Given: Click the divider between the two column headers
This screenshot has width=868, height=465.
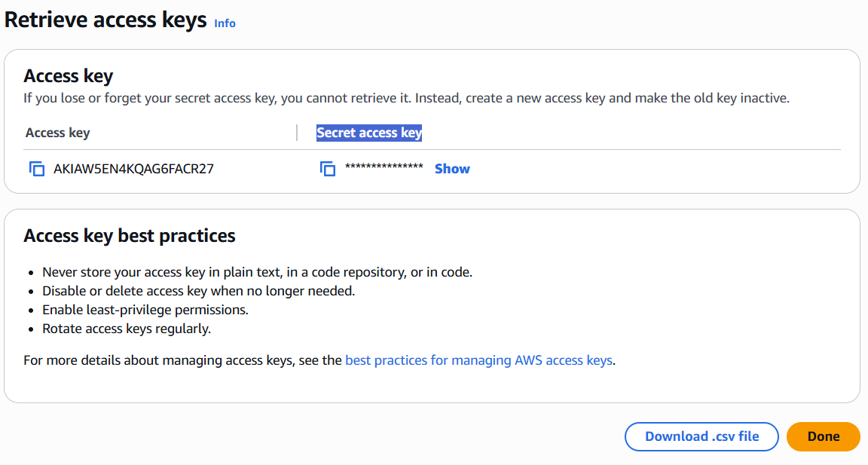Looking at the screenshot, I should tap(297, 133).
